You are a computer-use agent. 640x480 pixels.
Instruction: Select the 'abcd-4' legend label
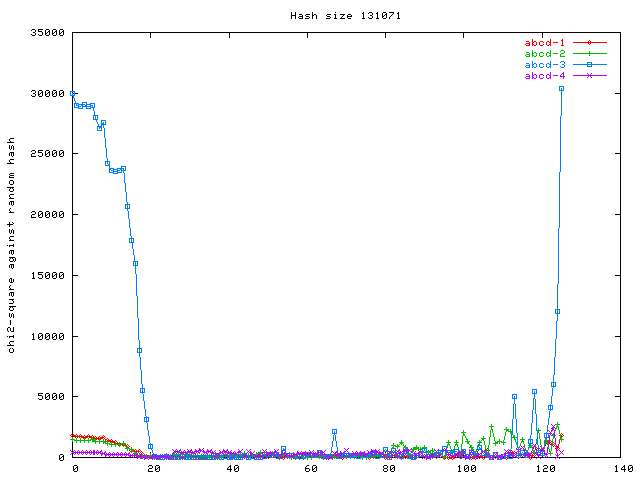tap(545, 76)
